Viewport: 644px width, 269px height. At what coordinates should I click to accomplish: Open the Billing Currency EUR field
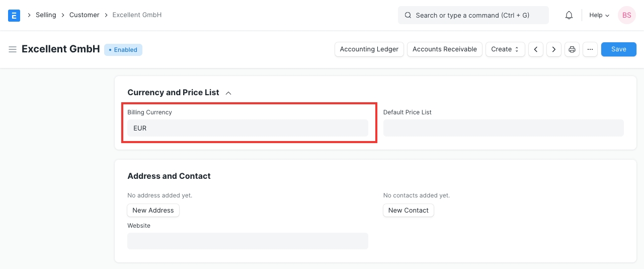pyautogui.click(x=248, y=128)
